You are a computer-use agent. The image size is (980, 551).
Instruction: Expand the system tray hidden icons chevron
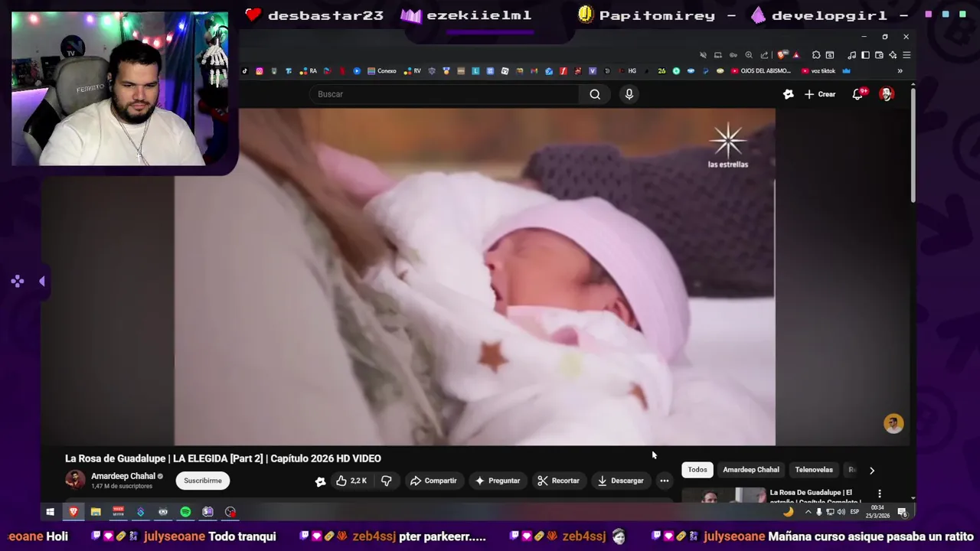click(x=808, y=512)
